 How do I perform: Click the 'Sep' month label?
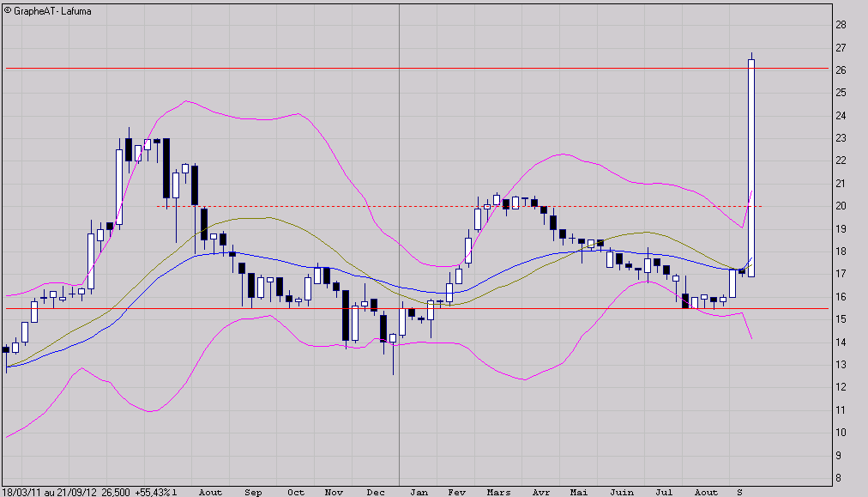pyautogui.click(x=253, y=492)
